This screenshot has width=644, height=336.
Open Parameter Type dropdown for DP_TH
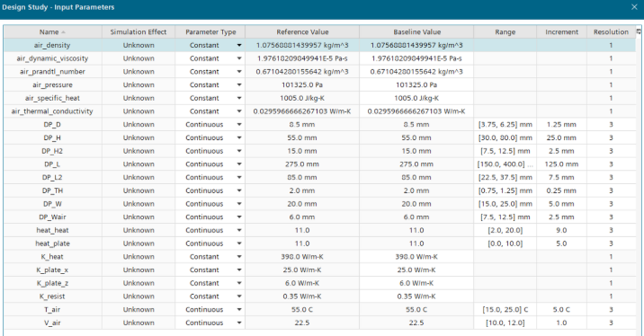pos(239,190)
